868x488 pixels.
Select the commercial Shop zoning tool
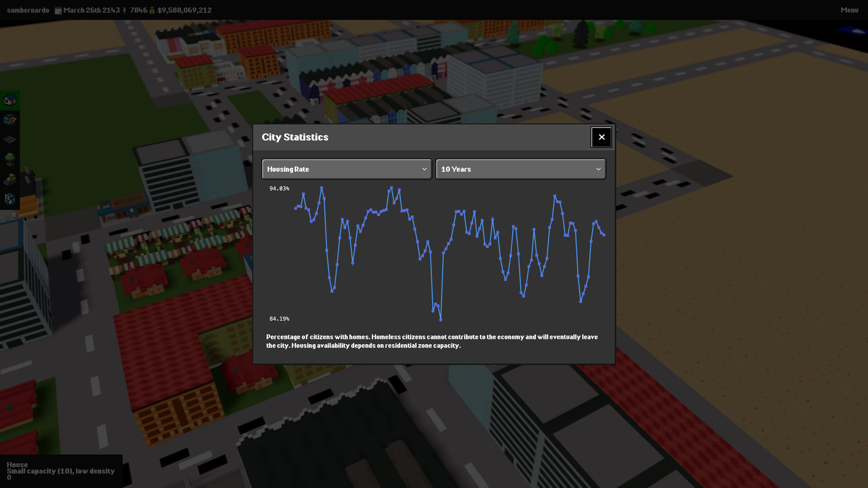(10, 120)
